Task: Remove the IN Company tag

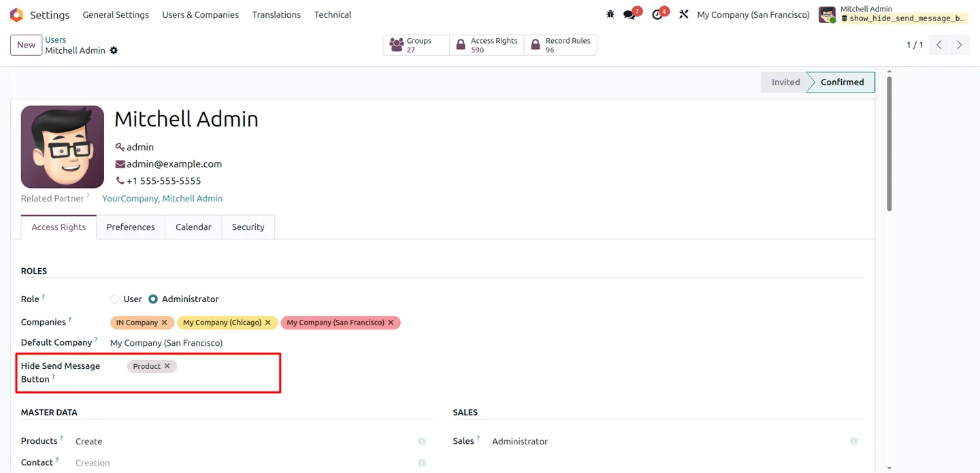Action: (x=164, y=323)
